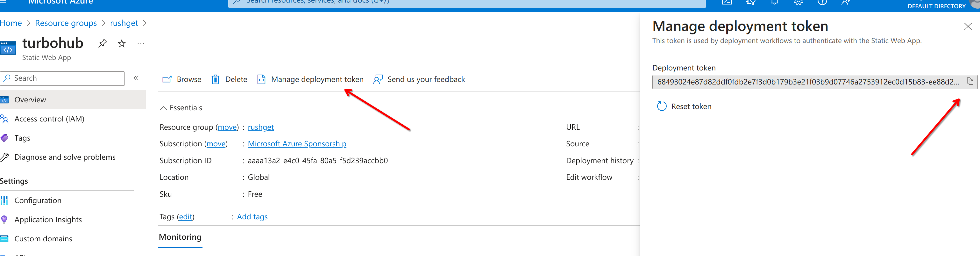
Task: Go to rushget breadcrumb
Action: [x=124, y=23]
